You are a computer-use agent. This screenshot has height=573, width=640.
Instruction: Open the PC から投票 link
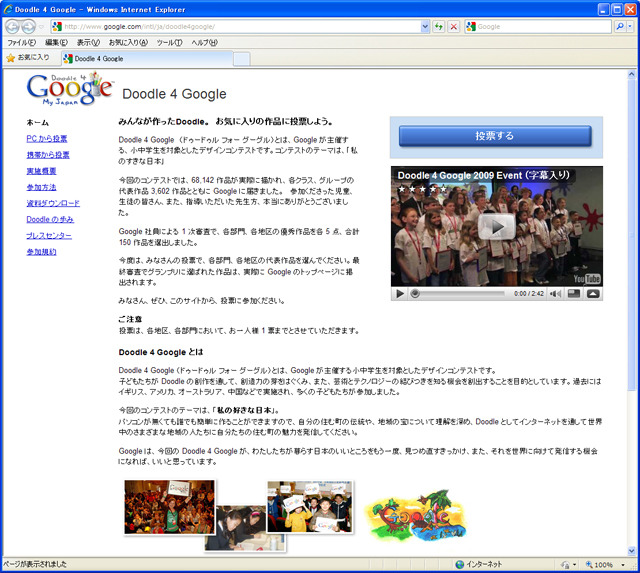point(47,139)
